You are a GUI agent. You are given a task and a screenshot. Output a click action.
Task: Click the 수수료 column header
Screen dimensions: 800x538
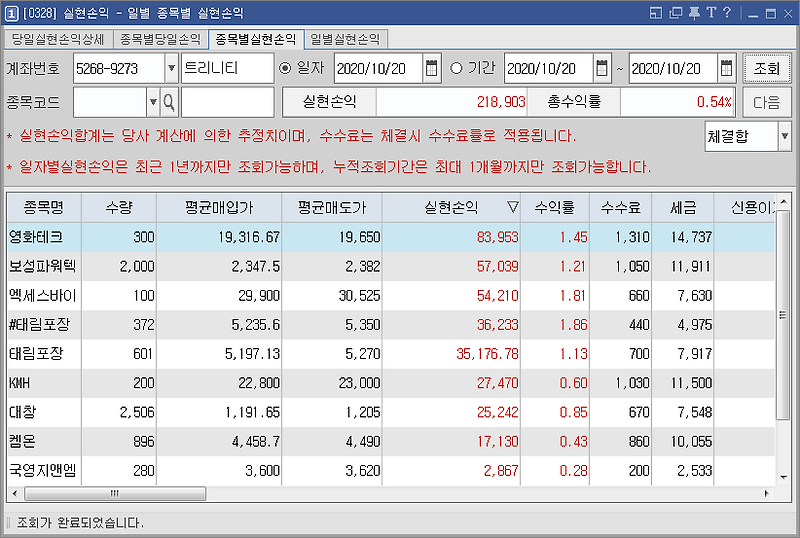(620, 207)
